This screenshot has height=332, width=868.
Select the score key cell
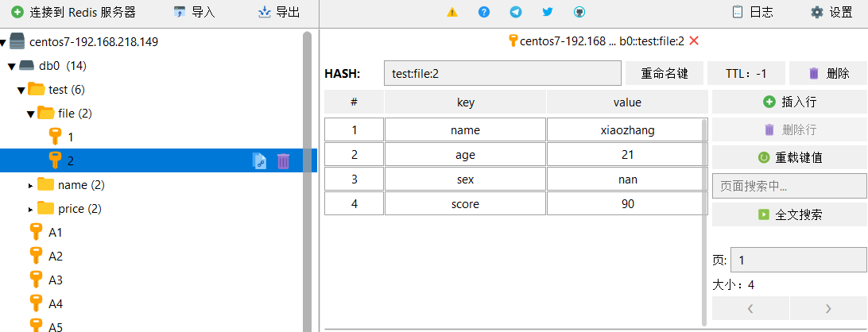point(465,203)
